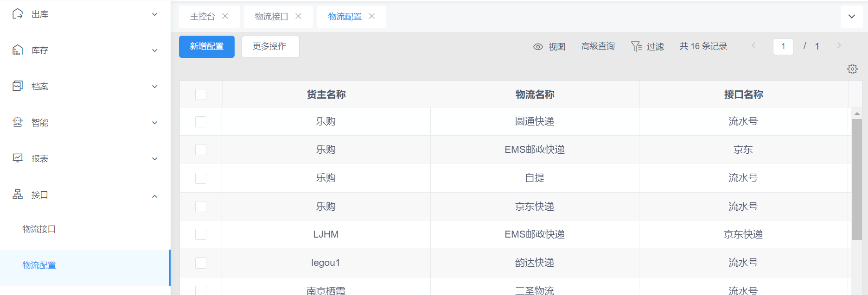868x295 pixels.
Task: Click the 自提 cell
Action: [535, 178]
